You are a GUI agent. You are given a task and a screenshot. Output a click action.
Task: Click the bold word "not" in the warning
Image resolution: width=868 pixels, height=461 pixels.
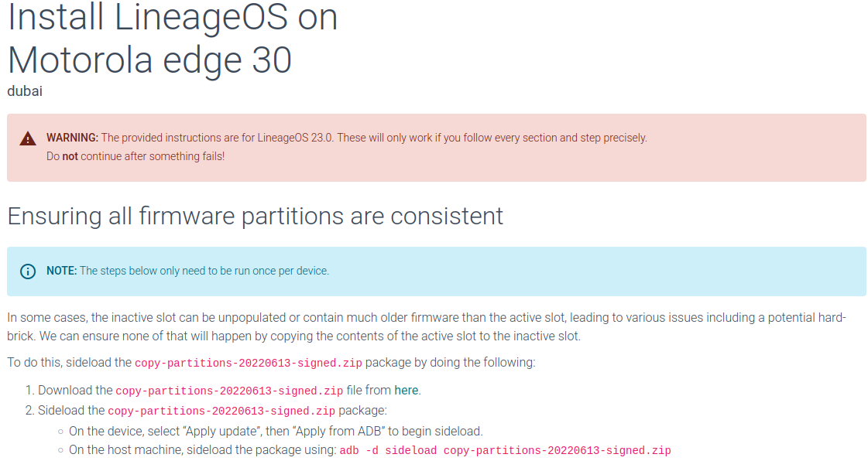(70, 156)
